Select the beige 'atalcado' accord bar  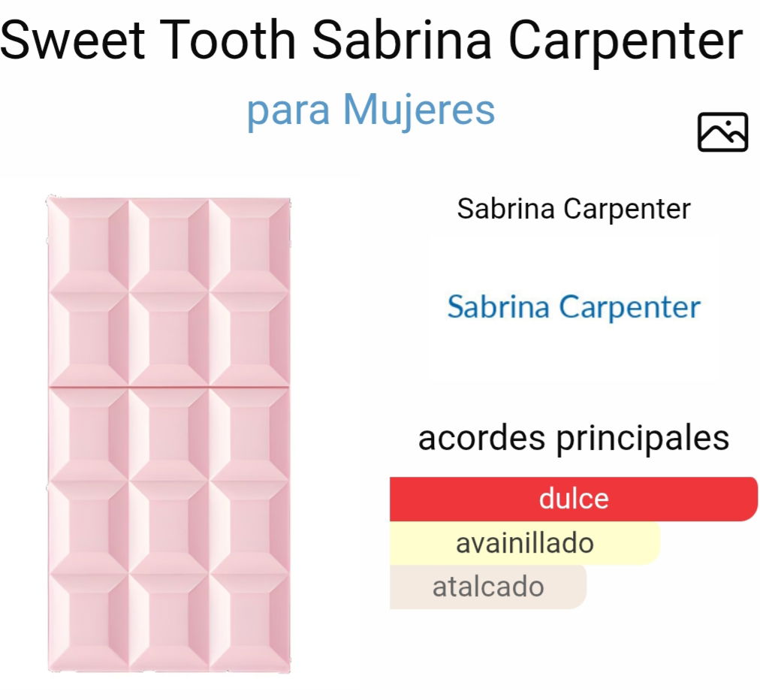488,587
